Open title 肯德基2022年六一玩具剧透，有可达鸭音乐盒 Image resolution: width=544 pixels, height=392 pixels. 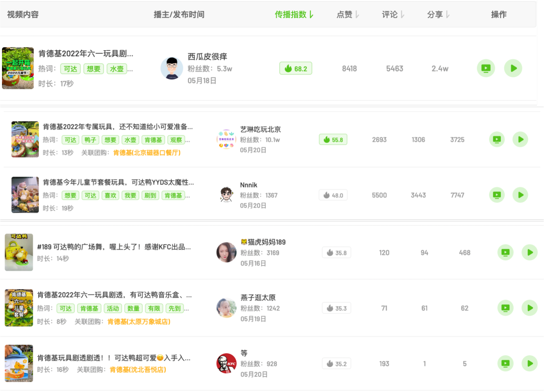(114, 295)
